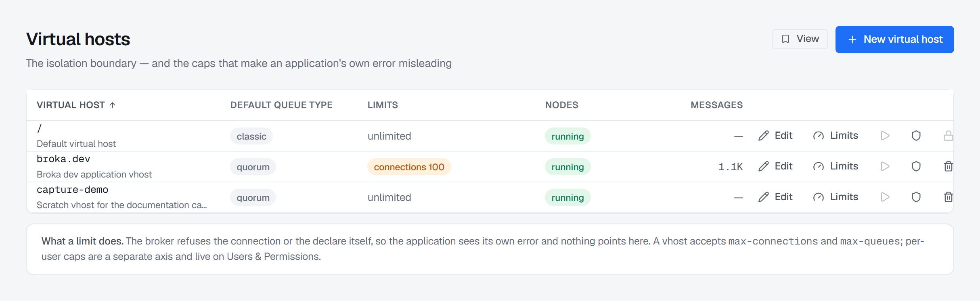Click the "quorum" badge in the broka.dev row

(253, 167)
